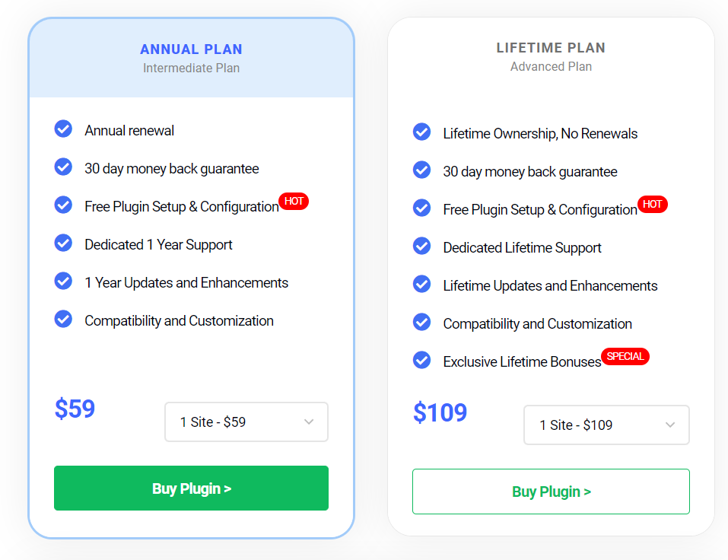Click the outlined Buy Plugin button for Lifetime Plan

[x=551, y=492]
